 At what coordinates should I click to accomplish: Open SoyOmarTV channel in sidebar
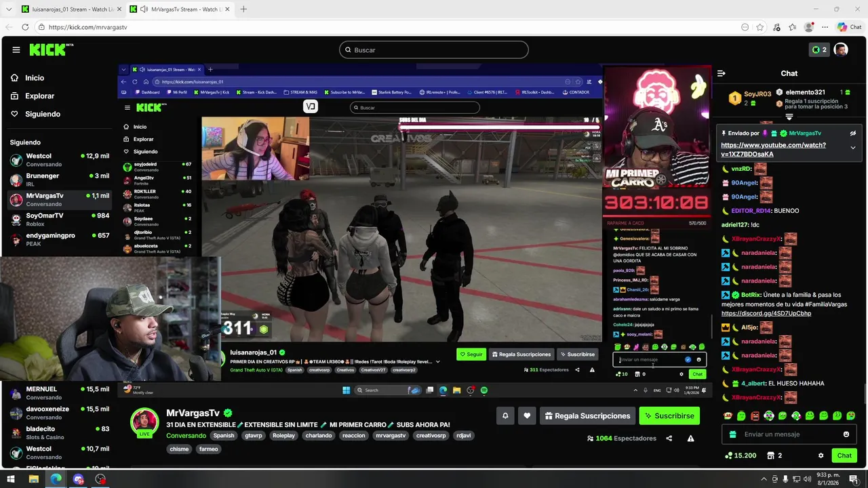tap(60, 220)
